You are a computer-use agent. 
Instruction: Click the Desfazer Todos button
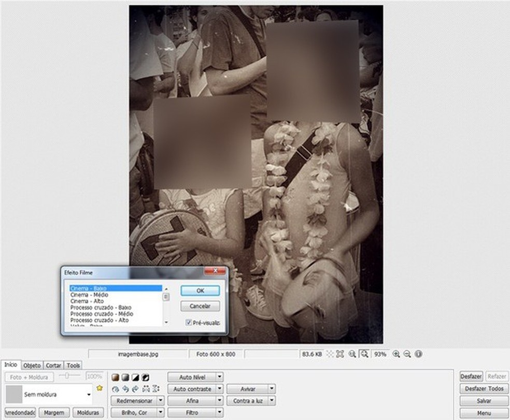(x=484, y=388)
